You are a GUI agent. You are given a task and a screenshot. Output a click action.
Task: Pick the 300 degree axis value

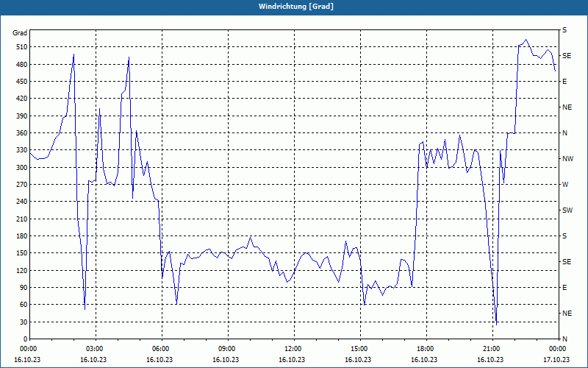coord(21,168)
